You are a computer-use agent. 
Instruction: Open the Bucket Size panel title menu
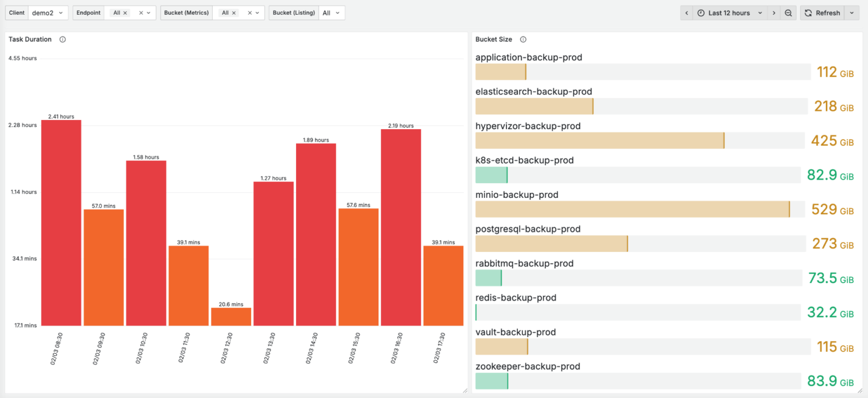click(x=493, y=40)
